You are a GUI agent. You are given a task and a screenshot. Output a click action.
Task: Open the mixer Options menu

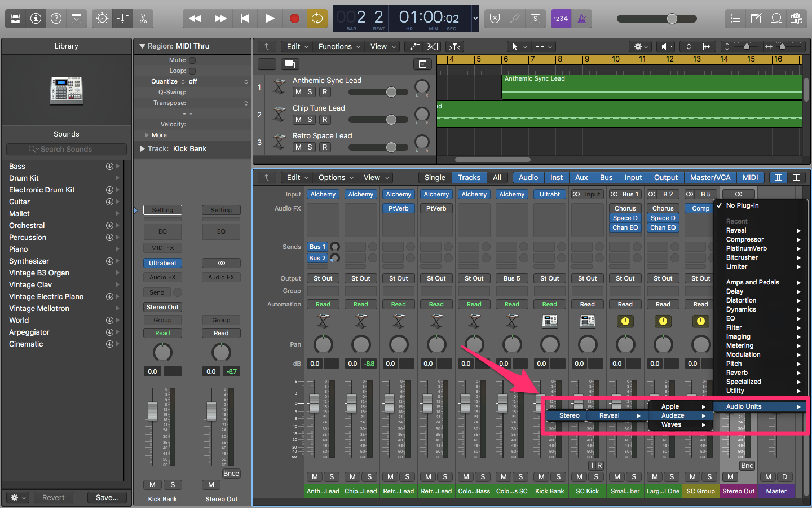click(x=336, y=177)
